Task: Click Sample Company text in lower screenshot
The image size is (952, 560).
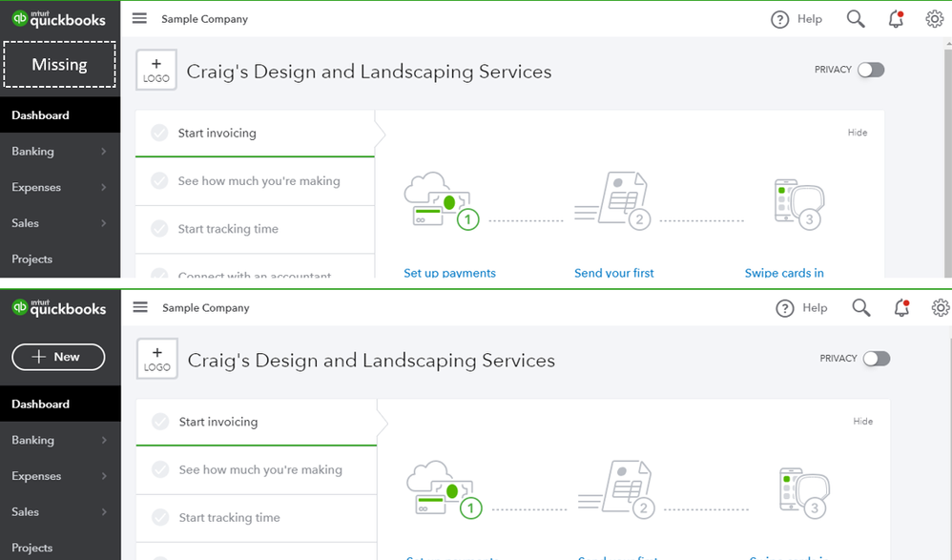Action: (x=206, y=308)
